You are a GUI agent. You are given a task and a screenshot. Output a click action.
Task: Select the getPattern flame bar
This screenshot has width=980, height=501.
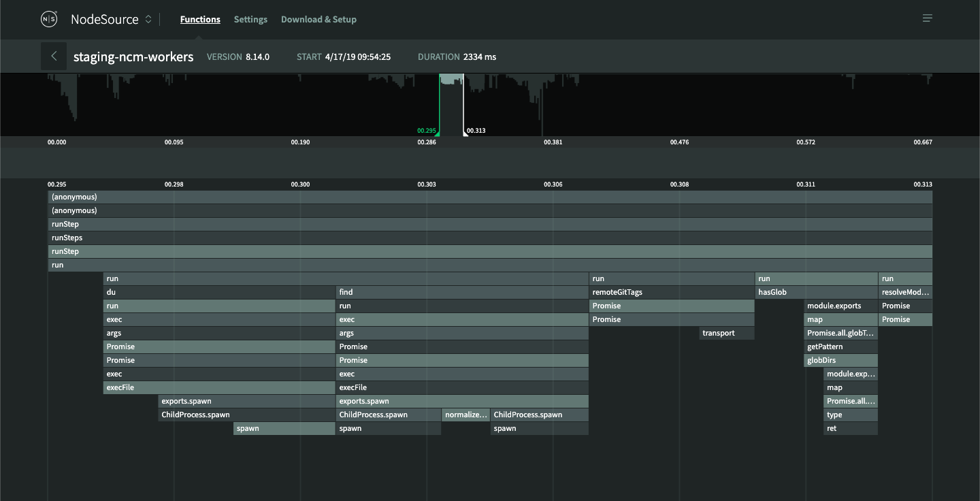(840, 347)
